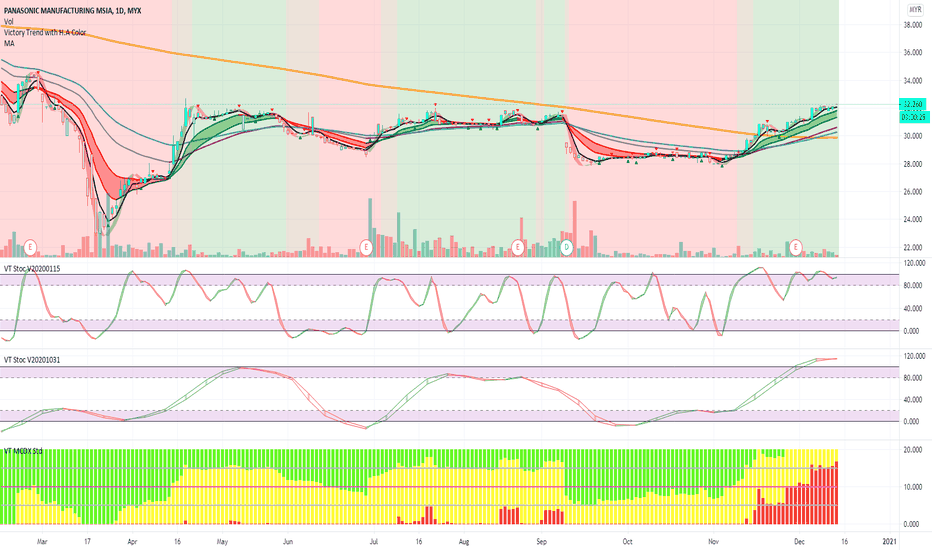
Task: Select the VT Stoc V20201031 pane label
Action: (x=32, y=360)
